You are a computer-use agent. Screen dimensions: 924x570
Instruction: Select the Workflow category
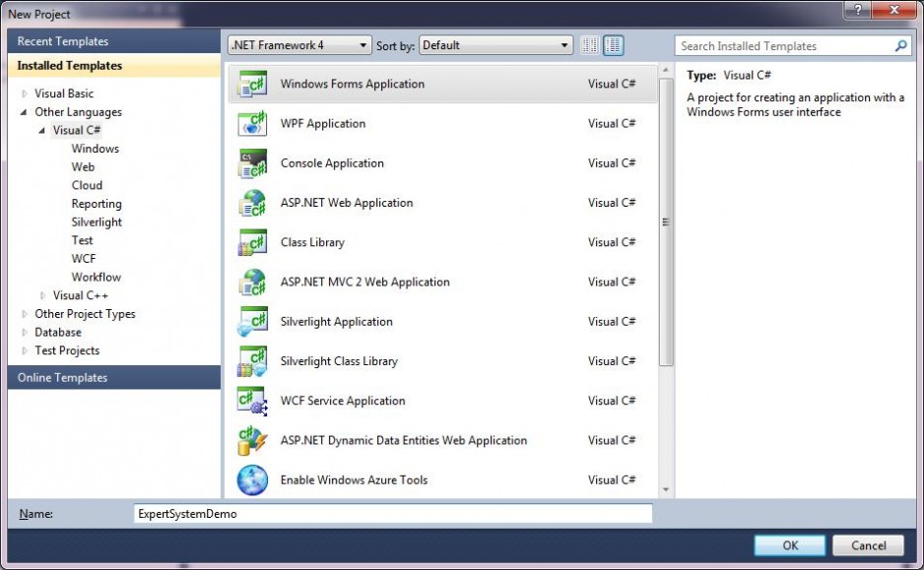click(97, 277)
